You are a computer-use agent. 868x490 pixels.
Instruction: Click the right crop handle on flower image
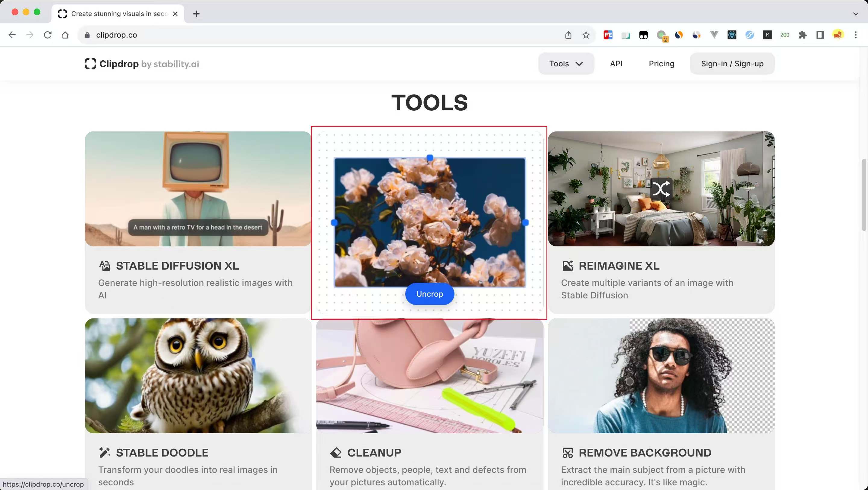click(x=525, y=223)
